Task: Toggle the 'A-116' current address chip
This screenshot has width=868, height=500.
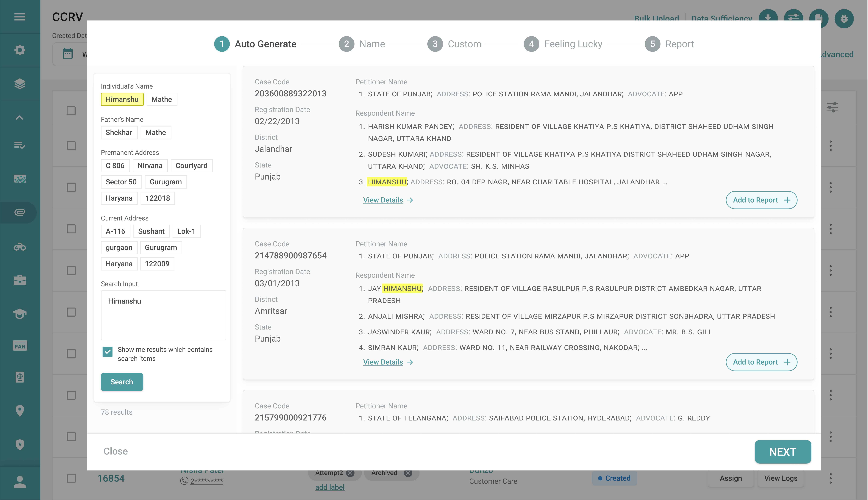Action: (x=115, y=231)
